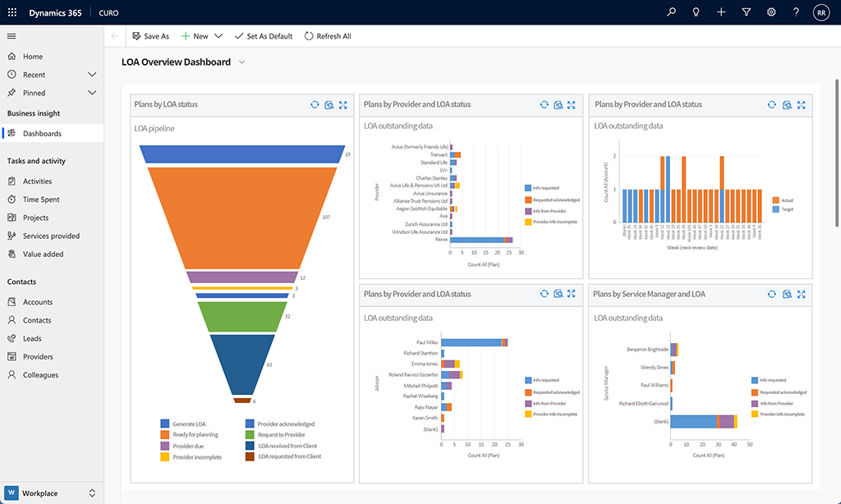Image resolution: width=841 pixels, height=504 pixels.
Task: Expand the Plans by Service Manager and LOA chart
Action: [x=802, y=294]
